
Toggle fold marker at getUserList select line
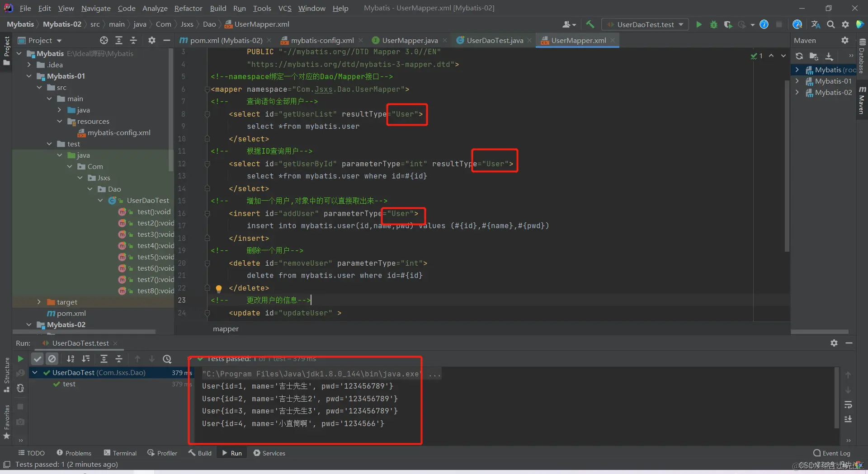pos(207,114)
